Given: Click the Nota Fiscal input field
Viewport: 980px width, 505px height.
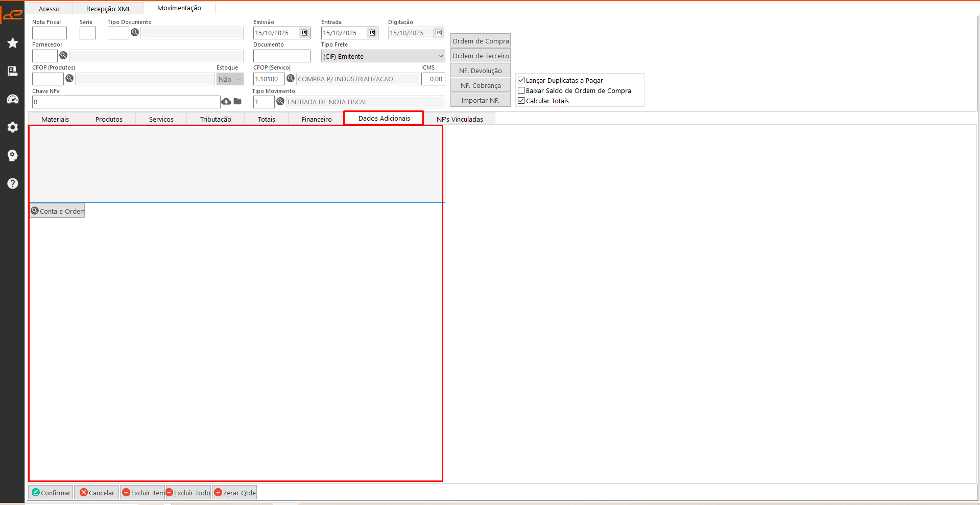Looking at the screenshot, I should point(50,33).
